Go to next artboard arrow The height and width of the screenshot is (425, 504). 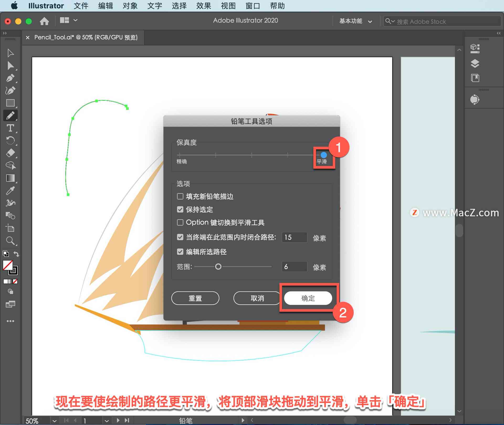[118, 420]
